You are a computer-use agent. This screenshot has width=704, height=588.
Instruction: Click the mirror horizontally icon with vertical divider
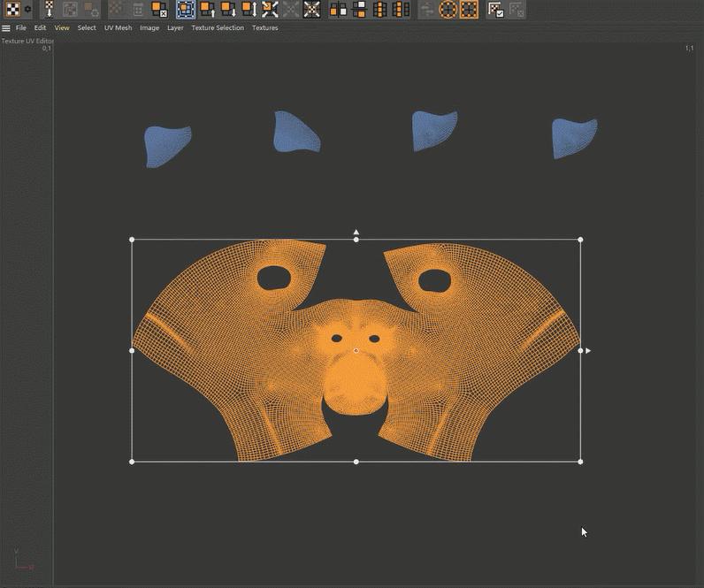point(338,9)
